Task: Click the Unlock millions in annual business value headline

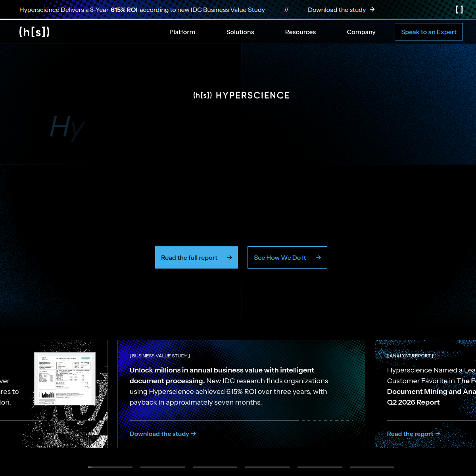Action: click(x=222, y=375)
